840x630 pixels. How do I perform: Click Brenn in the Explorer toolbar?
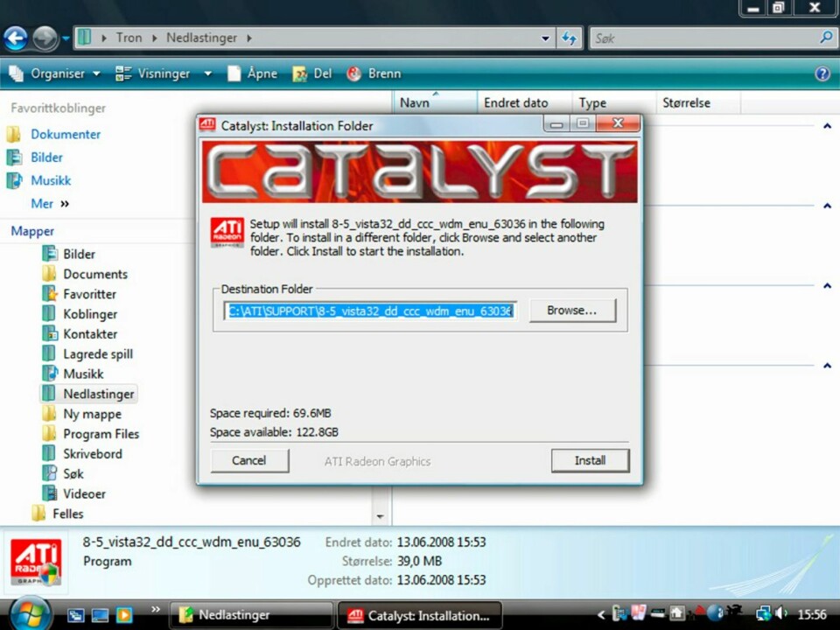(x=374, y=73)
